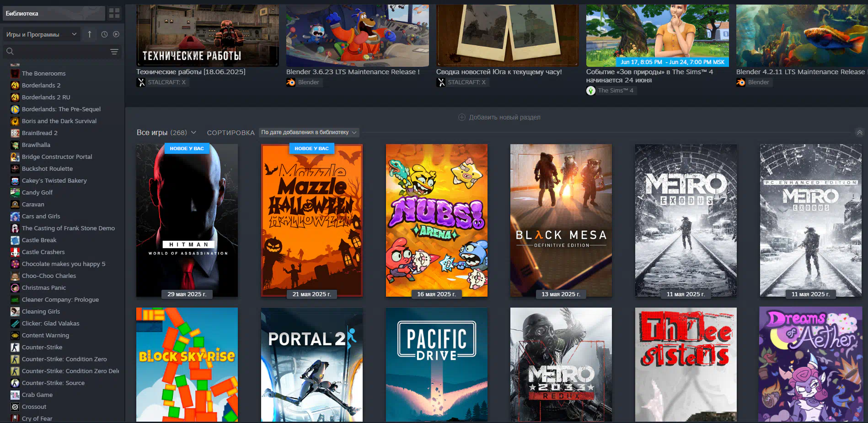Click the Caravan game icon
Image resolution: width=868 pixels, height=423 pixels.
click(x=15, y=204)
